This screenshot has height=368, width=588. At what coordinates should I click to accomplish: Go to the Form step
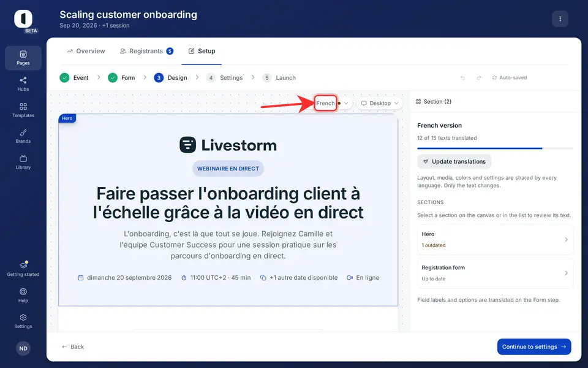(121, 78)
